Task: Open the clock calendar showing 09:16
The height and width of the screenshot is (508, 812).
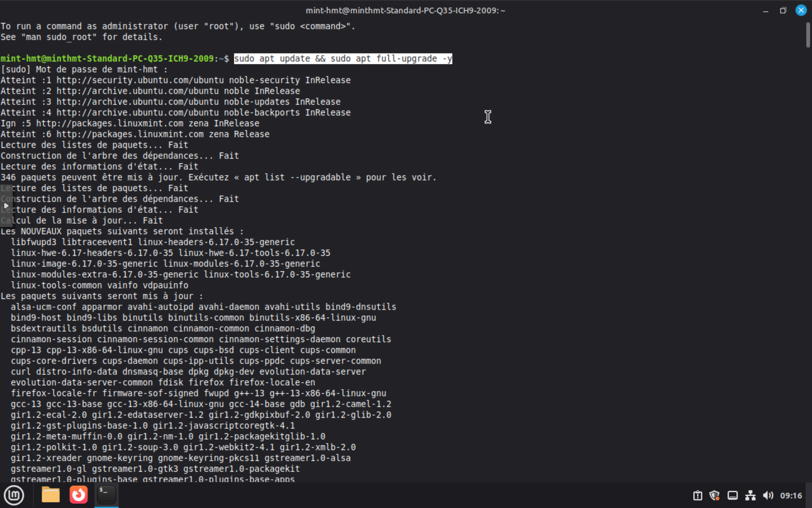Action: coord(791,496)
